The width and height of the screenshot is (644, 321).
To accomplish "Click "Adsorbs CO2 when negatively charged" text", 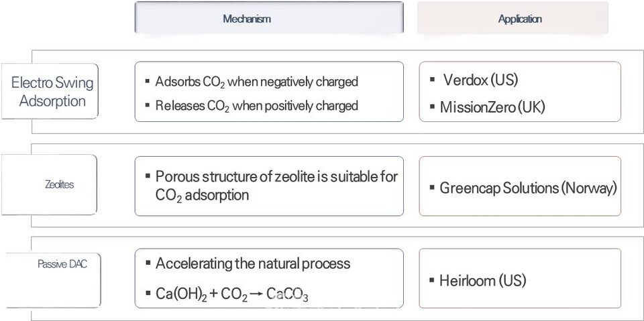I will 256,82.
